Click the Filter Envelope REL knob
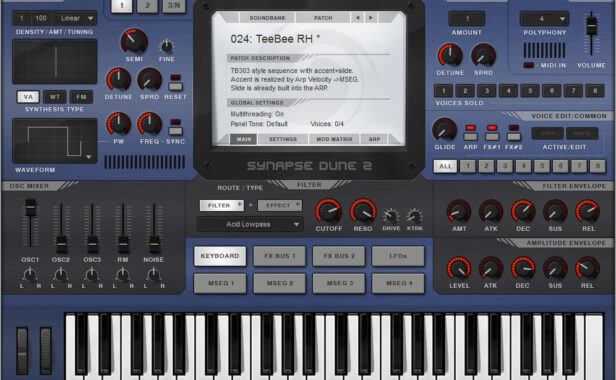 [x=588, y=211]
